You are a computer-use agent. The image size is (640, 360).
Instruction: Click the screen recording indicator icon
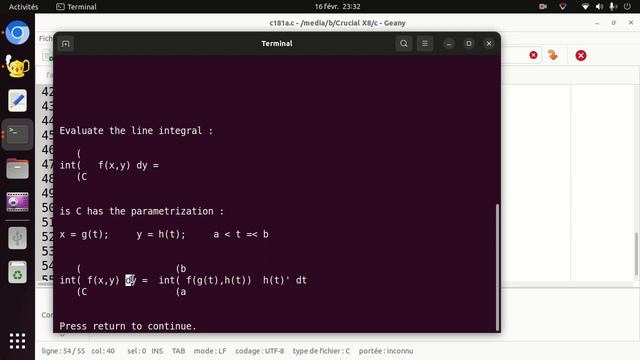[543, 7]
